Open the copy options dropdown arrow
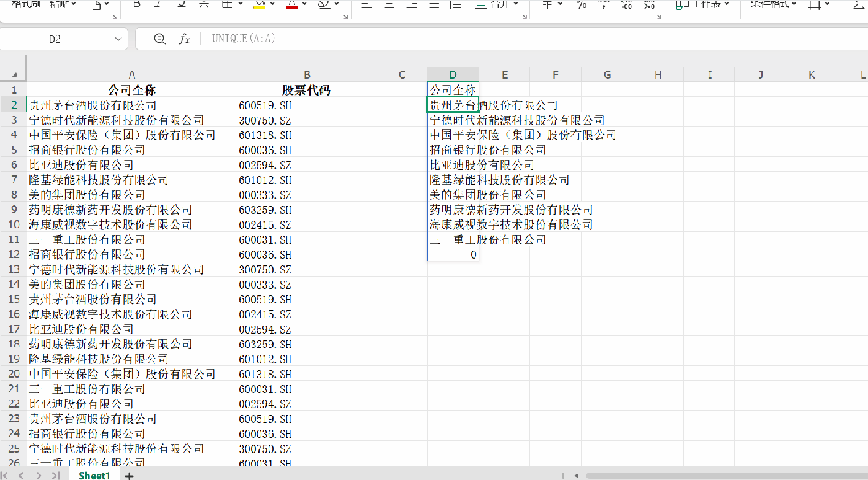This screenshot has width=868, height=480. (x=107, y=4)
